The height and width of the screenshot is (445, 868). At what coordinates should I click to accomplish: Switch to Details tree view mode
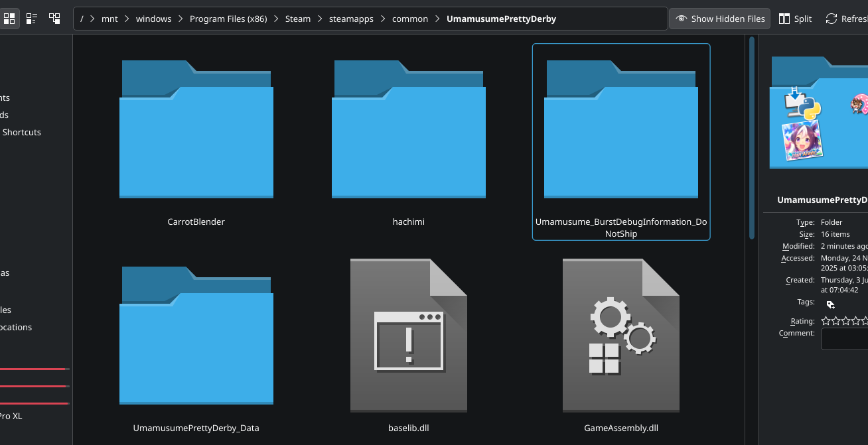tap(54, 19)
